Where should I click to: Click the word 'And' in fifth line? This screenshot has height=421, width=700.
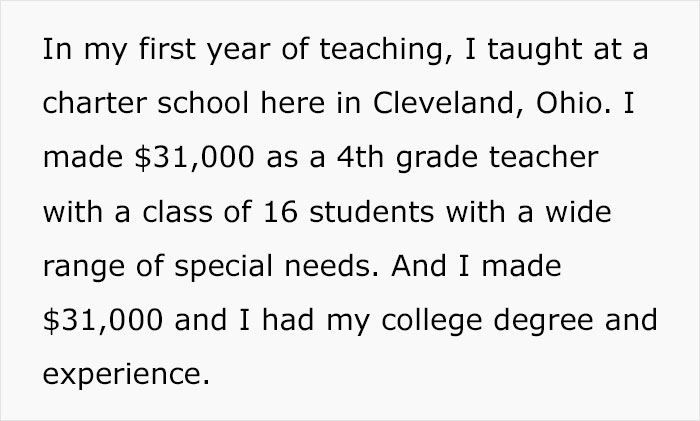[x=419, y=266]
